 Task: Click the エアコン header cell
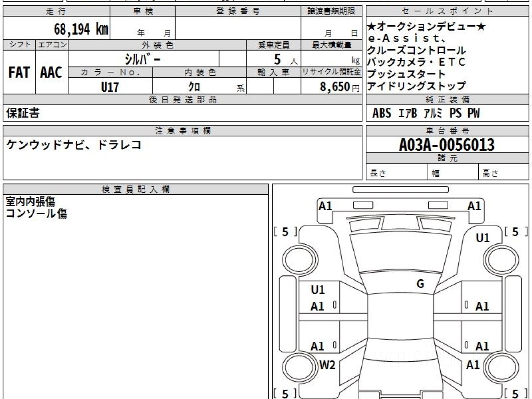[52, 45]
